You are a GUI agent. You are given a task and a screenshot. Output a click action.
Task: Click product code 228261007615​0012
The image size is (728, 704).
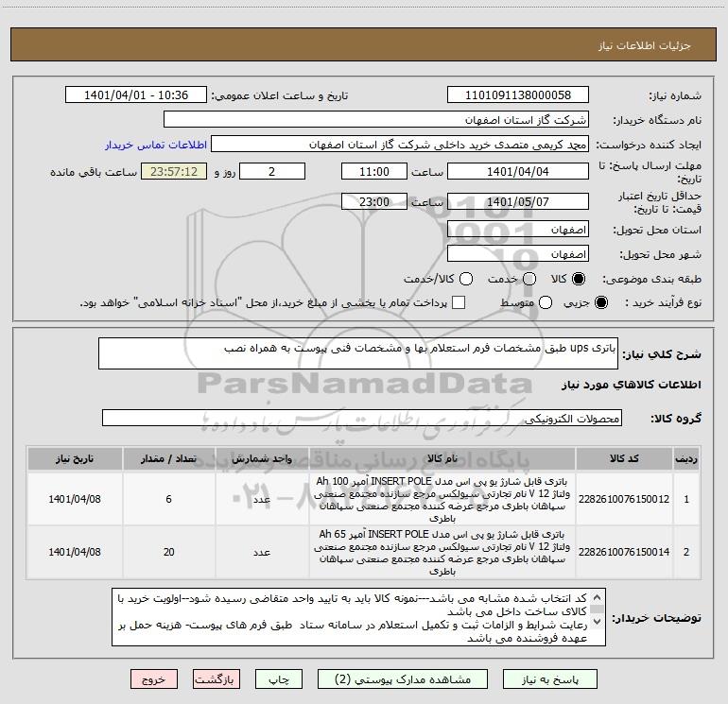(624, 499)
